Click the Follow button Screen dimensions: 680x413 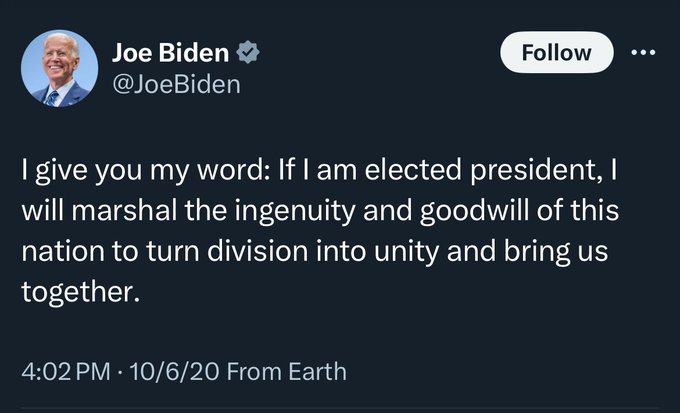coord(556,52)
